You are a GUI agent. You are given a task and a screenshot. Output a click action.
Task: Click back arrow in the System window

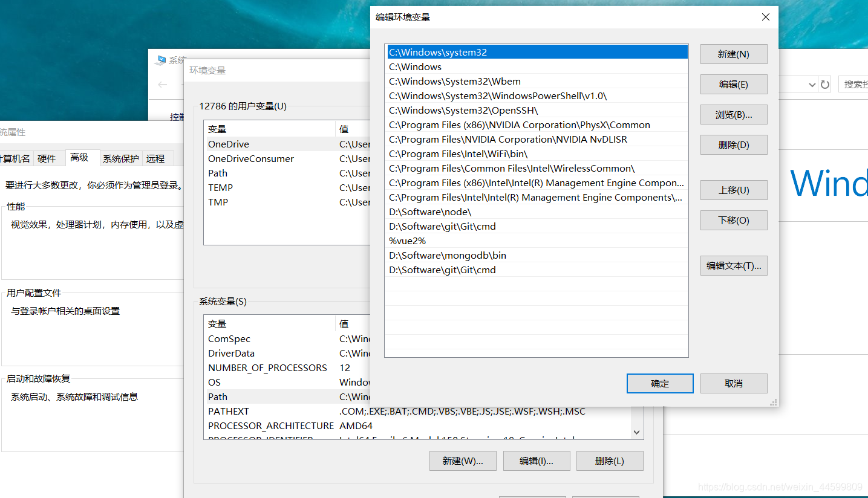[x=162, y=85]
